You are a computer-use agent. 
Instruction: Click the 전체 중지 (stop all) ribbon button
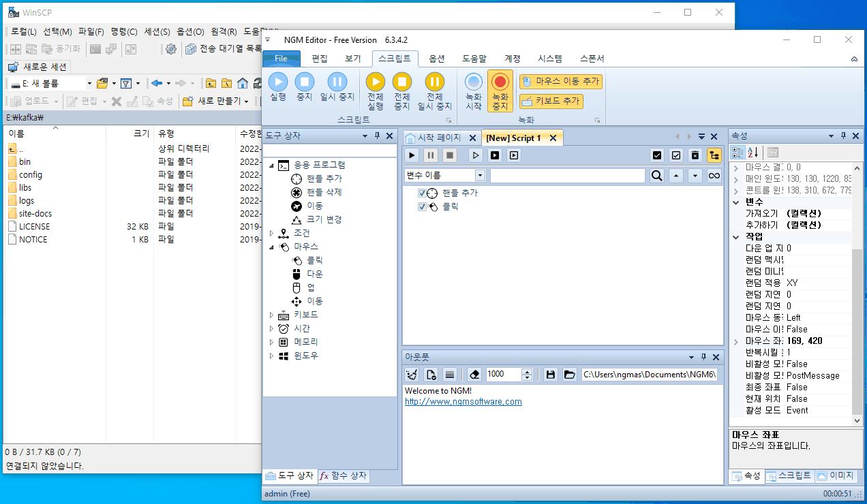(402, 91)
